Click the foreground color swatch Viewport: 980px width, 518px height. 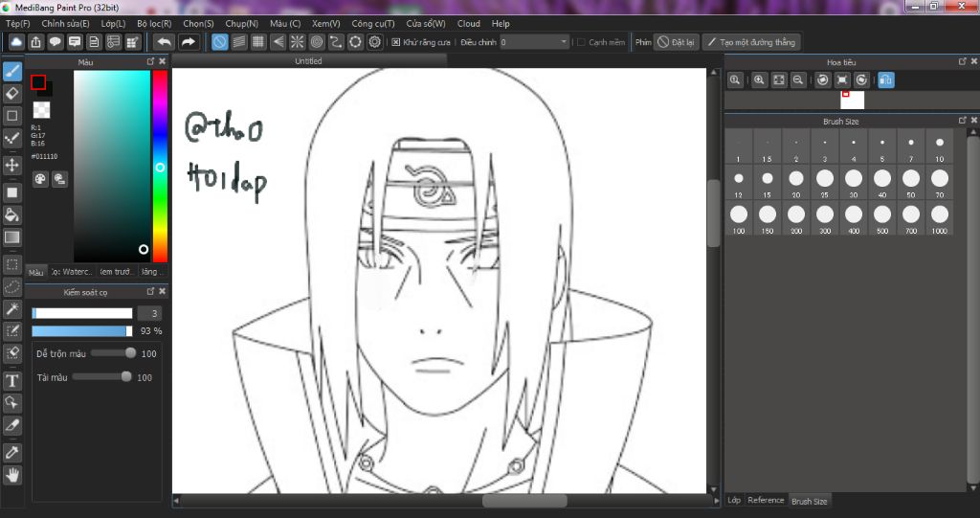[38, 82]
